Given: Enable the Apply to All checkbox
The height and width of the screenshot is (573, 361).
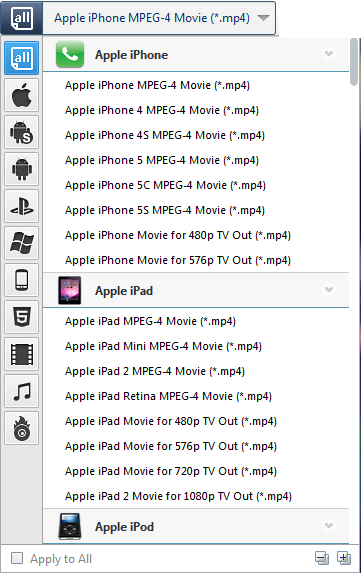Looking at the screenshot, I should (x=17, y=558).
